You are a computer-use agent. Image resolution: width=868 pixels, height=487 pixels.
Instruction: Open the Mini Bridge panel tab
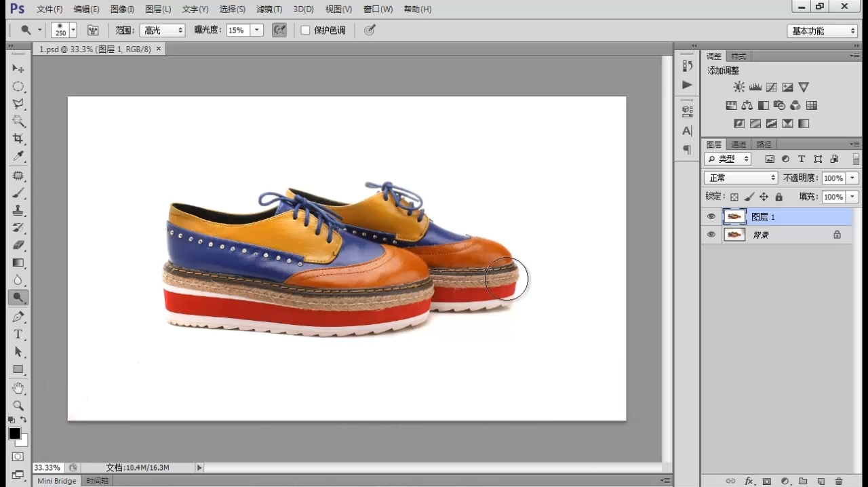[x=57, y=481]
